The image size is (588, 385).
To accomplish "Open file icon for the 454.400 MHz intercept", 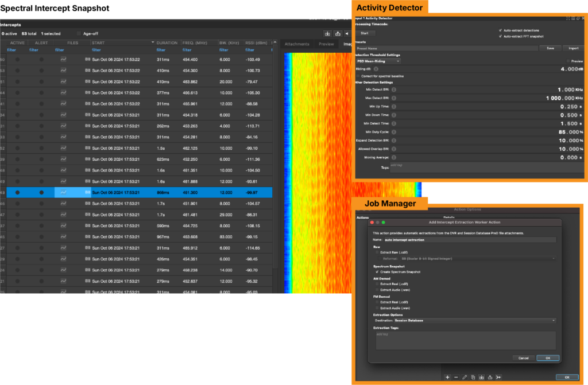I will coord(63,59).
